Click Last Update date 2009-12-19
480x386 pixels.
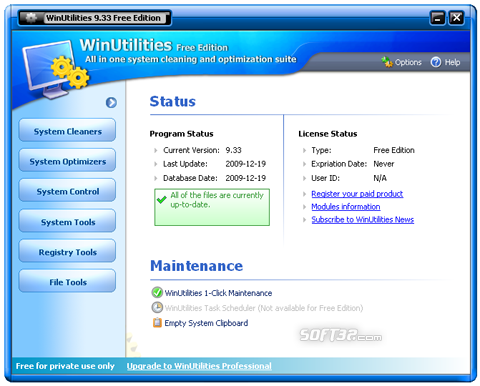pos(246,164)
